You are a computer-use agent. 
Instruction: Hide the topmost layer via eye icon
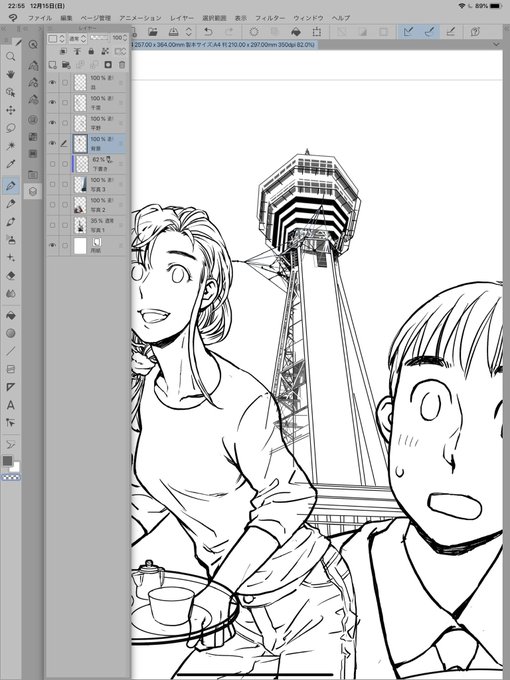[52, 82]
